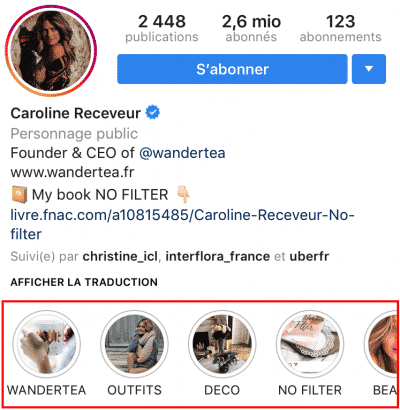View the 2 448 publications count

[162, 29]
